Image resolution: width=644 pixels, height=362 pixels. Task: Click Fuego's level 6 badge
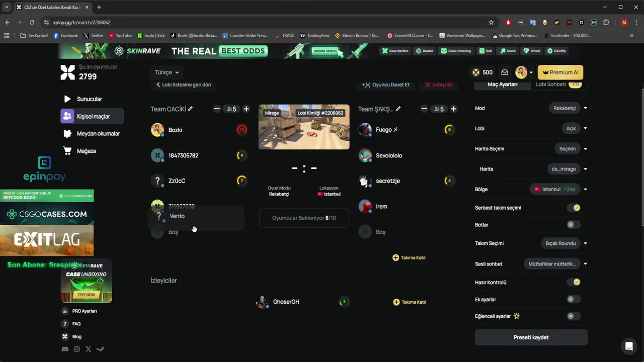pos(449,130)
